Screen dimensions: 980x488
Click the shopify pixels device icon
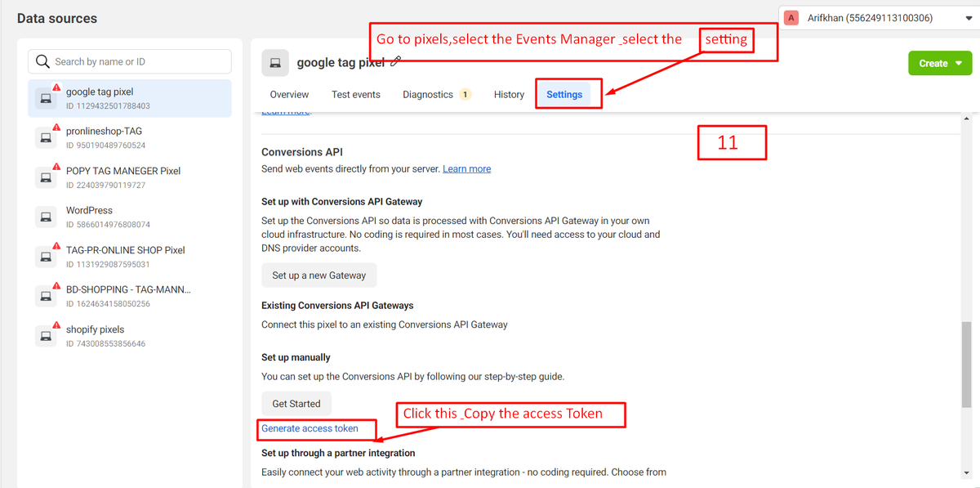(47, 336)
